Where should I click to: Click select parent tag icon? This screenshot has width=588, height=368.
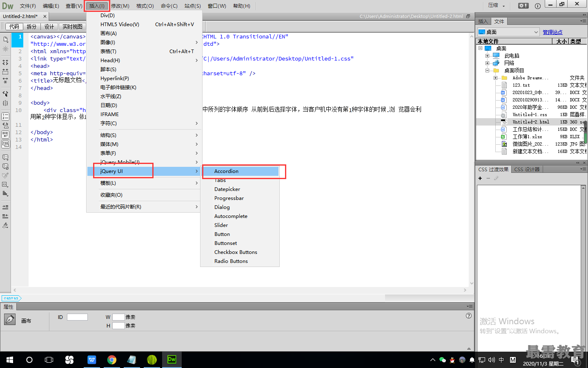pyautogui.click(x=5, y=94)
